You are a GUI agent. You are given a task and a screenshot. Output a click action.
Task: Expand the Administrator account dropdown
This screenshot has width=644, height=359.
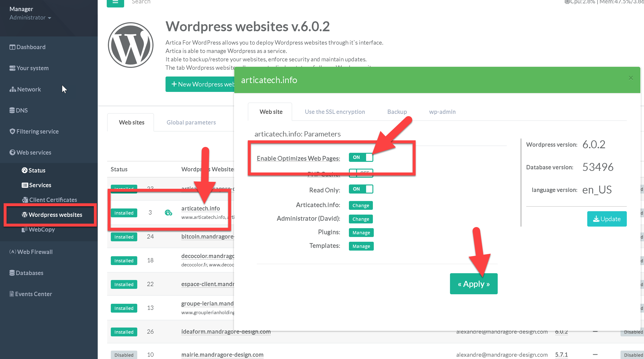[x=30, y=17]
